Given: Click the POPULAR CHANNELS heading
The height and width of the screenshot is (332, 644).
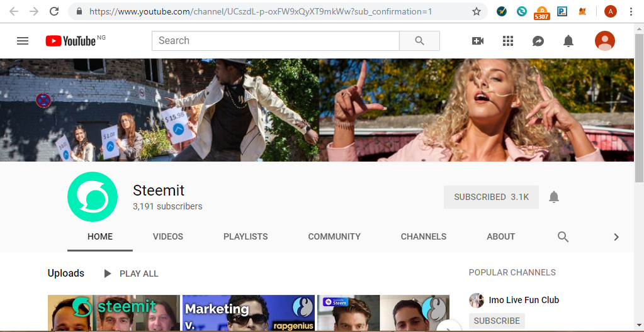Looking at the screenshot, I should pos(512,272).
